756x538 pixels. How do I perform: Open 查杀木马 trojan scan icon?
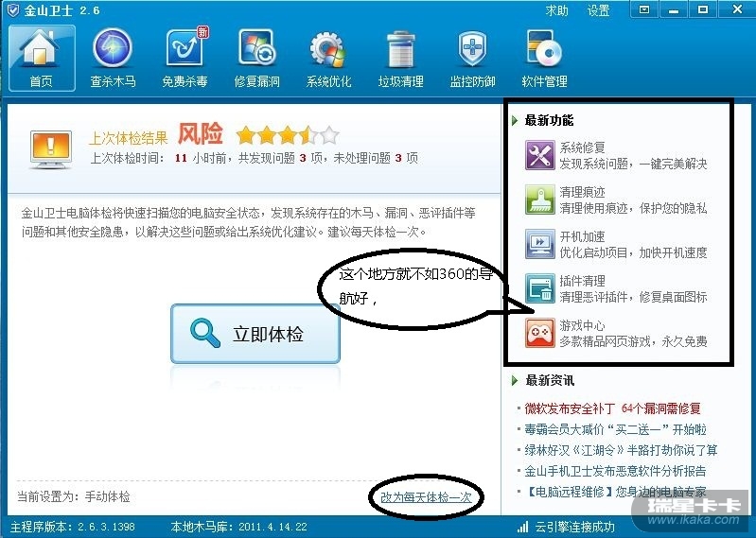tap(113, 48)
